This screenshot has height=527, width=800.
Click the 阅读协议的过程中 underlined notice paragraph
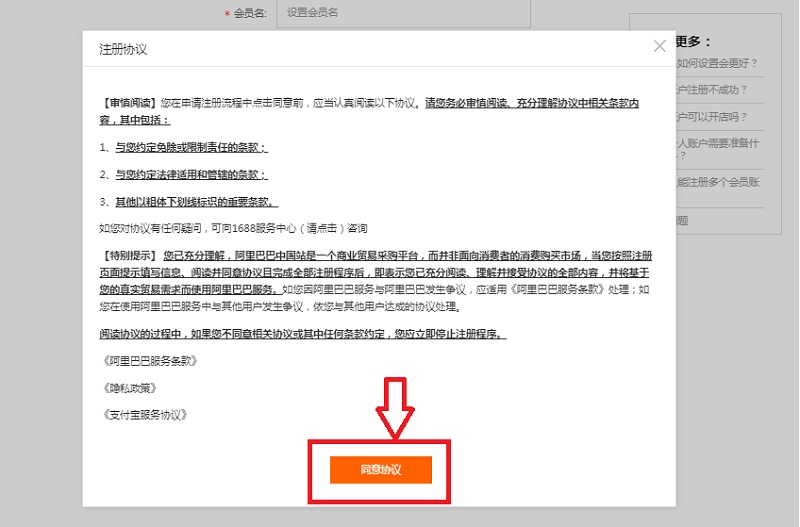[x=302, y=334]
